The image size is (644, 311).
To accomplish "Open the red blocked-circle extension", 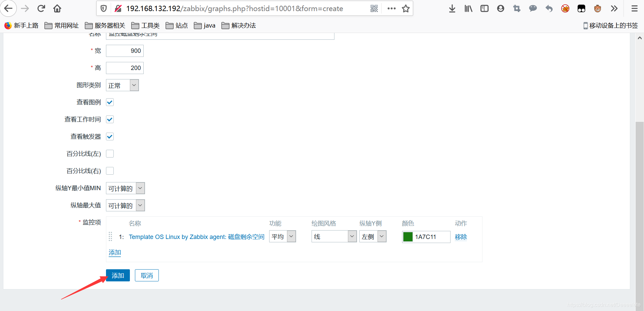I will [565, 8].
